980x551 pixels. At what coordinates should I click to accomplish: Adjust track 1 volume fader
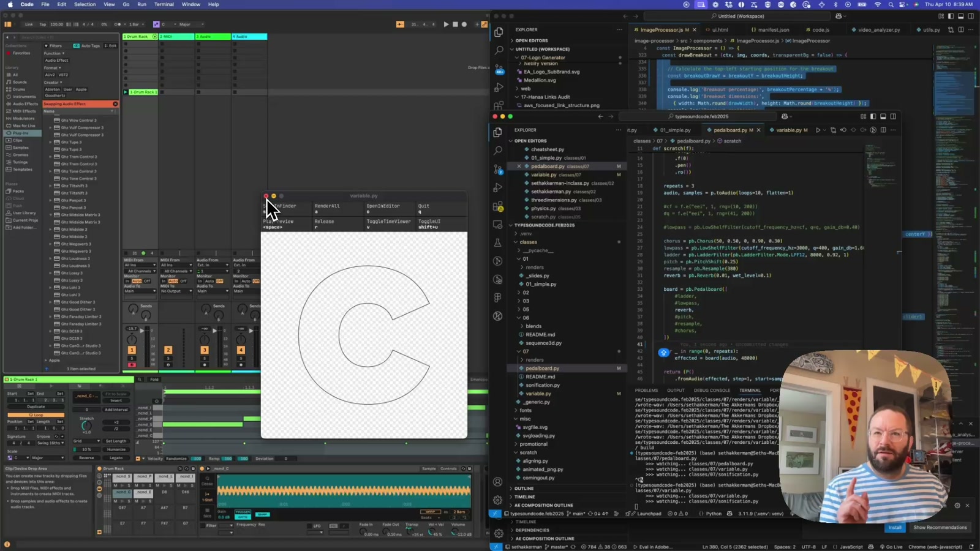coord(142,331)
